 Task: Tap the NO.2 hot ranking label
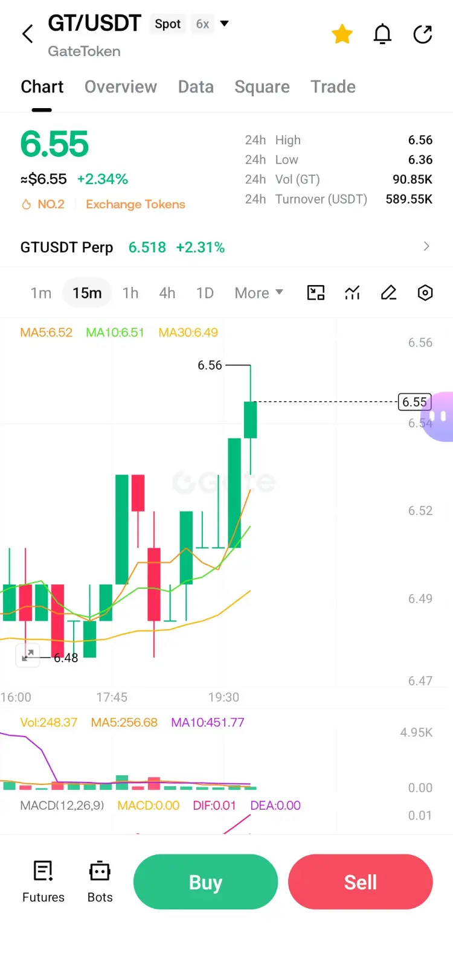(43, 204)
